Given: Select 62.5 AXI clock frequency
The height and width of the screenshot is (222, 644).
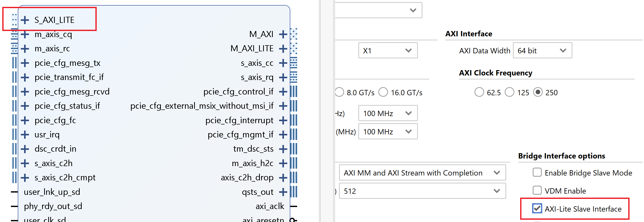Looking at the screenshot, I should click(479, 92).
